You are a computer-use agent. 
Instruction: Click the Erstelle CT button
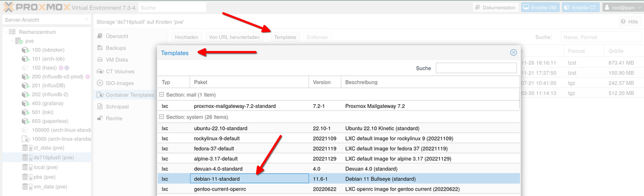coord(581,8)
